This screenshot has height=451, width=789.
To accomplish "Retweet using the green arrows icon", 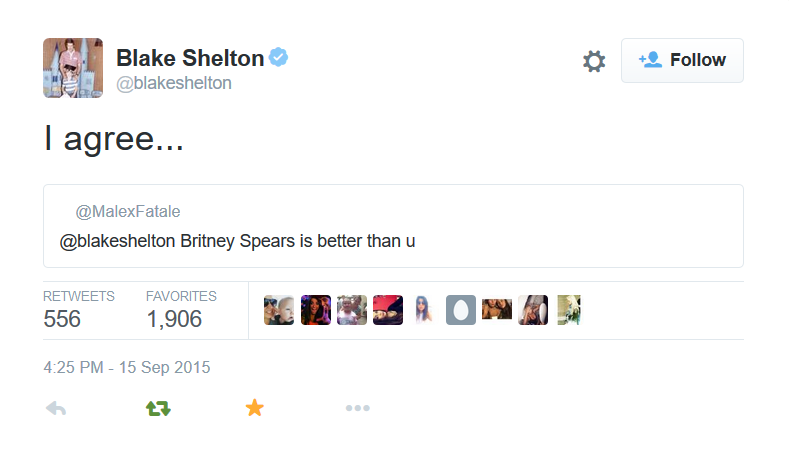I will (159, 408).
